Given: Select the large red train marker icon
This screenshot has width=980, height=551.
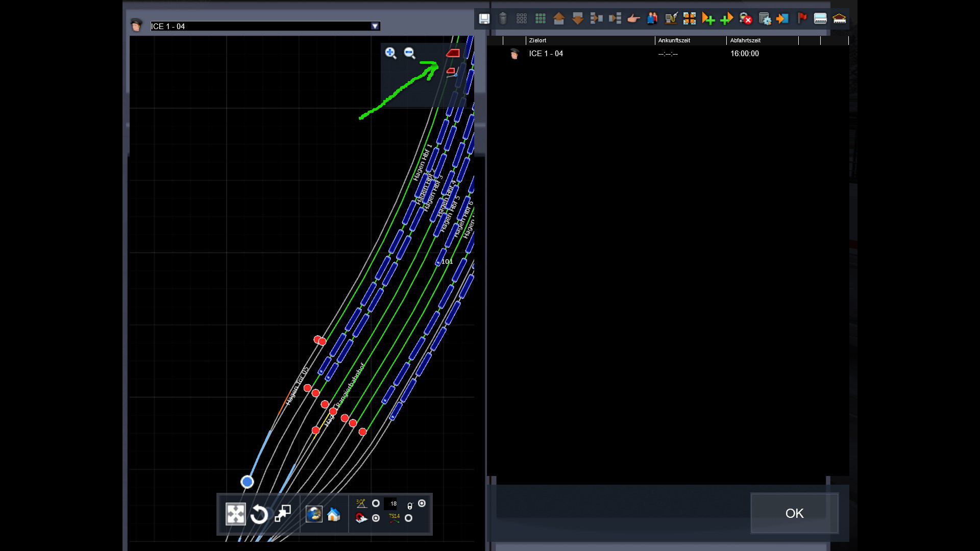Looking at the screenshot, I should tap(453, 53).
